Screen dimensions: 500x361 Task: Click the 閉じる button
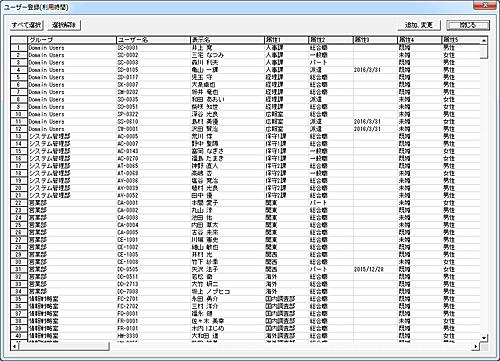click(x=468, y=25)
